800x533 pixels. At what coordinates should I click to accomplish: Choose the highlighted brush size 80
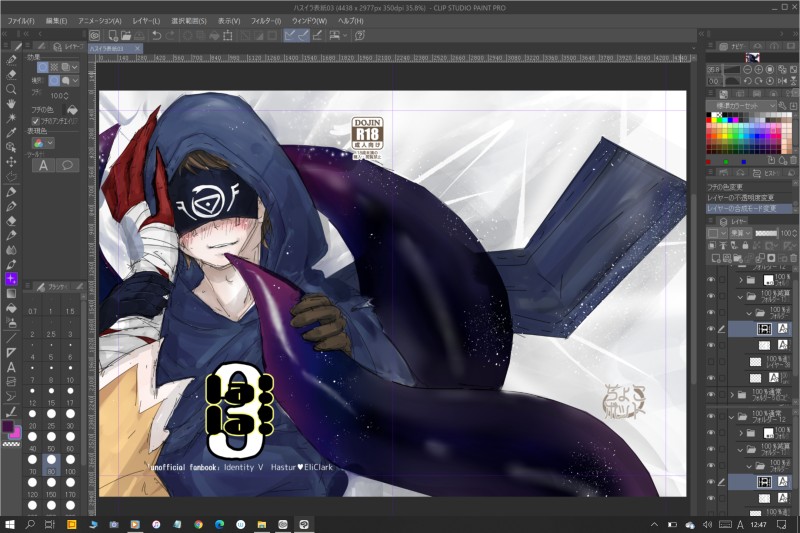tap(51, 463)
